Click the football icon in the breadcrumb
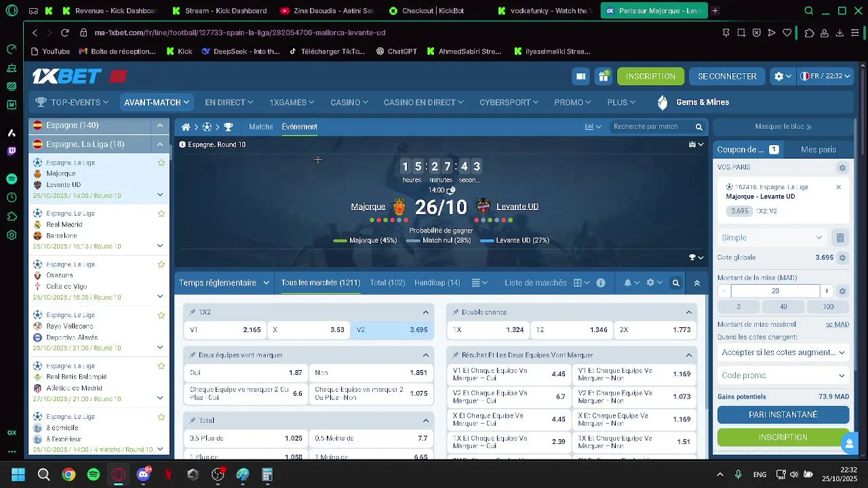 tap(207, 127)
